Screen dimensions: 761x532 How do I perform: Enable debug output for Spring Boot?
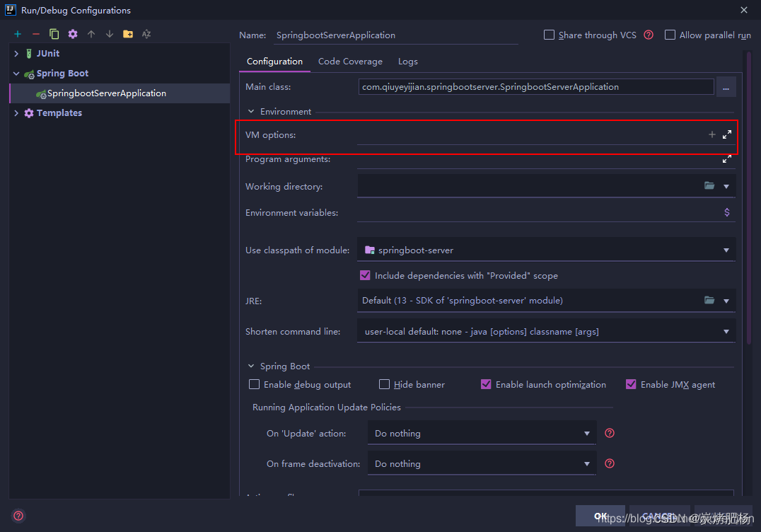click(x=254, y=384)
